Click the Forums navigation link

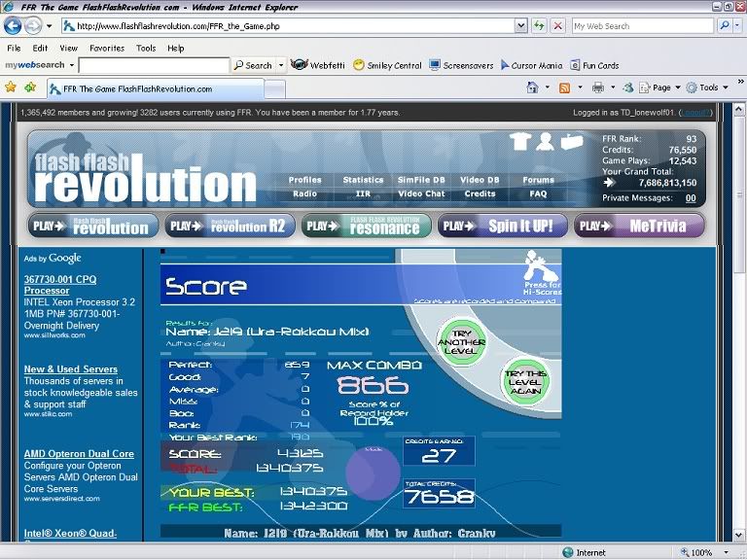[538, 180]
